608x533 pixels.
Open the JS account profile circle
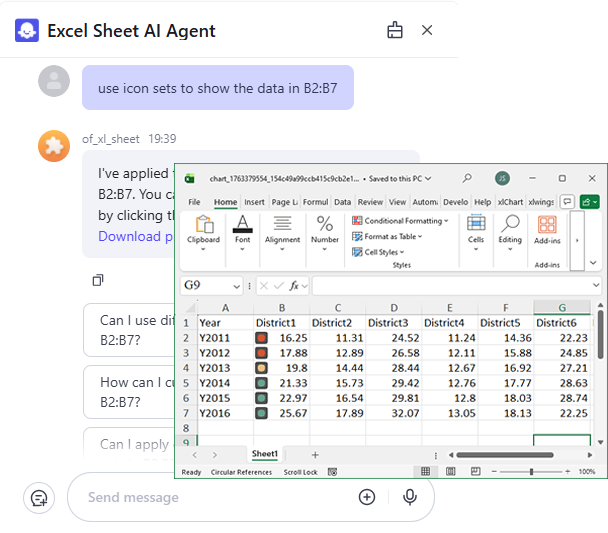[x=502, y=178]
